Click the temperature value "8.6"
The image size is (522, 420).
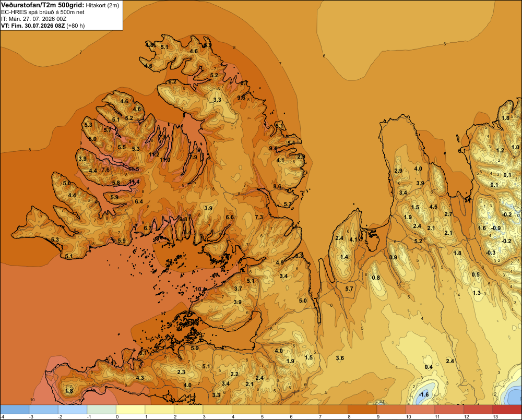point(277,186)
